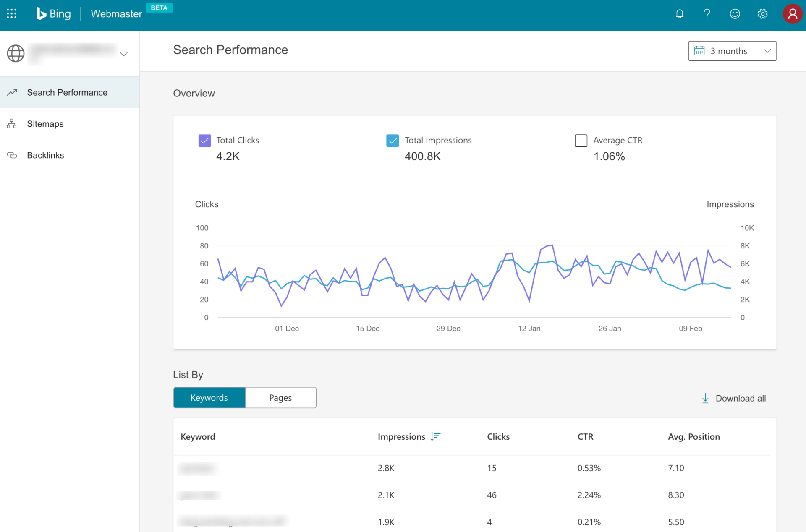Open Backlinks from the sidebar
Screen dimensions: 806x532
[x=45, y=155]
